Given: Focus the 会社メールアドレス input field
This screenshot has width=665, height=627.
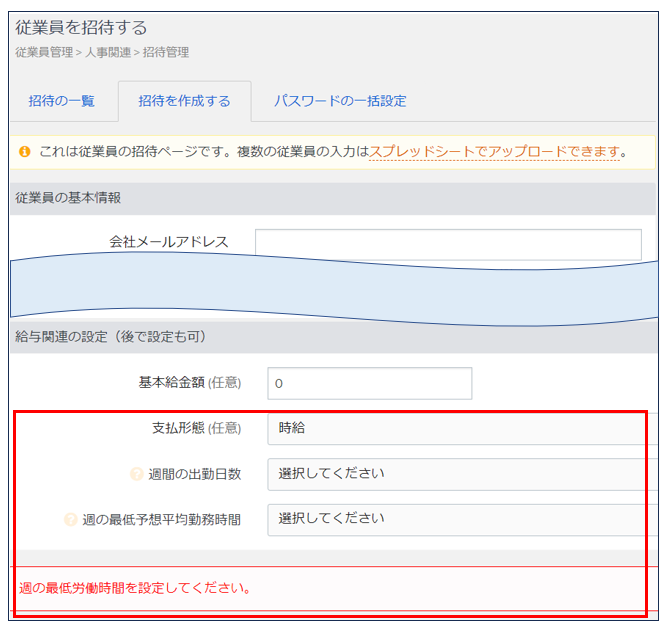Looking at the screenshot, I should (x=447, y=243).
